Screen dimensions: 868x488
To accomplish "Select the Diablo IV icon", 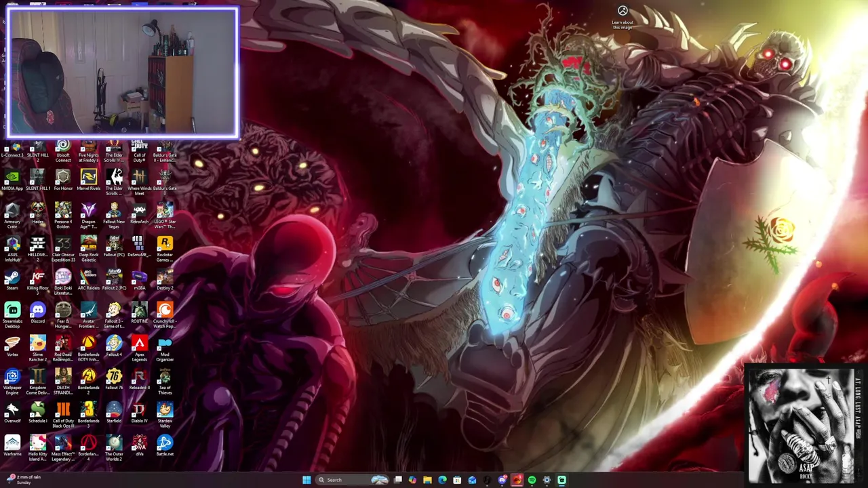I will tap(139, 413).
